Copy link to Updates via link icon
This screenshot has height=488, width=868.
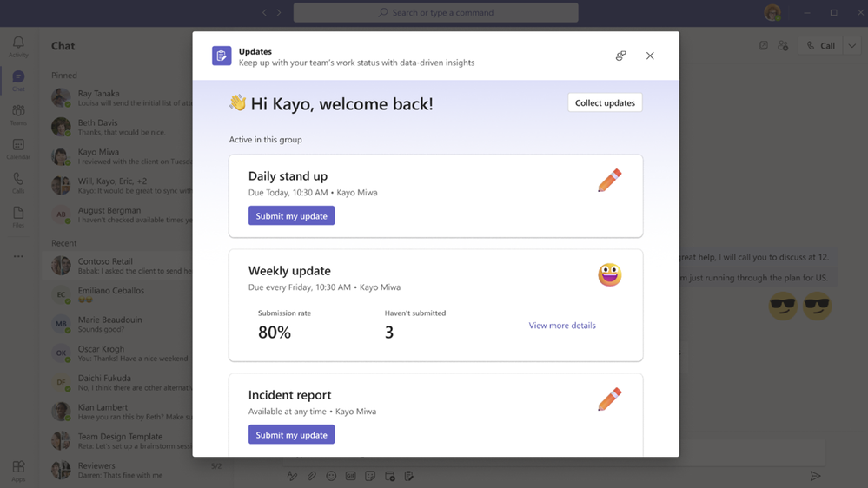pyautogui.click(x=620, y=56)
